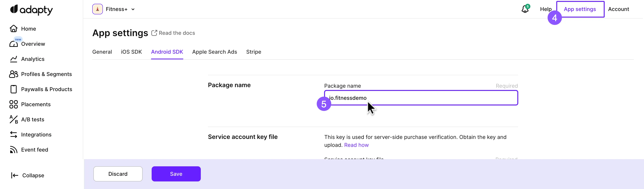
Task: Switch to the Apple Search Ads tab
Action: point(214,52)
